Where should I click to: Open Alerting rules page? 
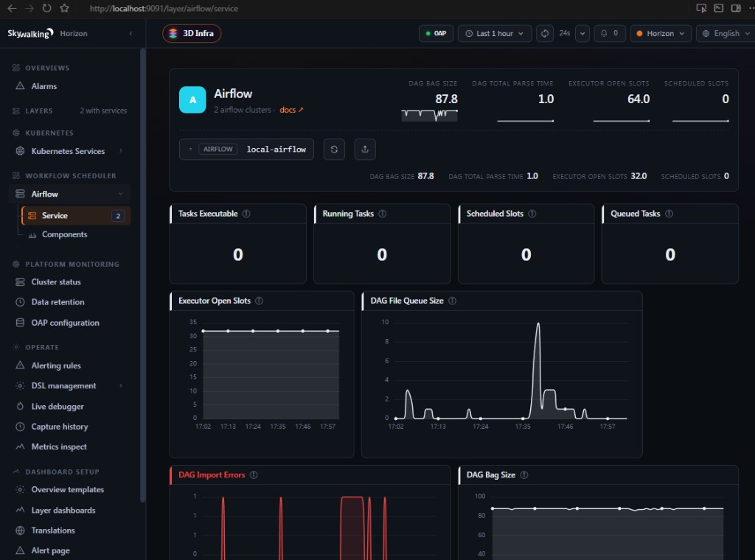[70, 365]
